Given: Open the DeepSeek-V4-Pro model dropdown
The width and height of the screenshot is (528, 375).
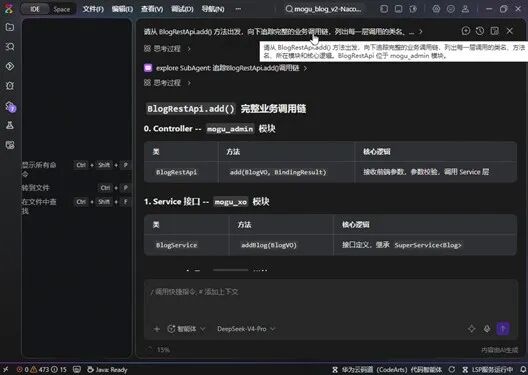Looking at the screenshot, I should (246, 329).
